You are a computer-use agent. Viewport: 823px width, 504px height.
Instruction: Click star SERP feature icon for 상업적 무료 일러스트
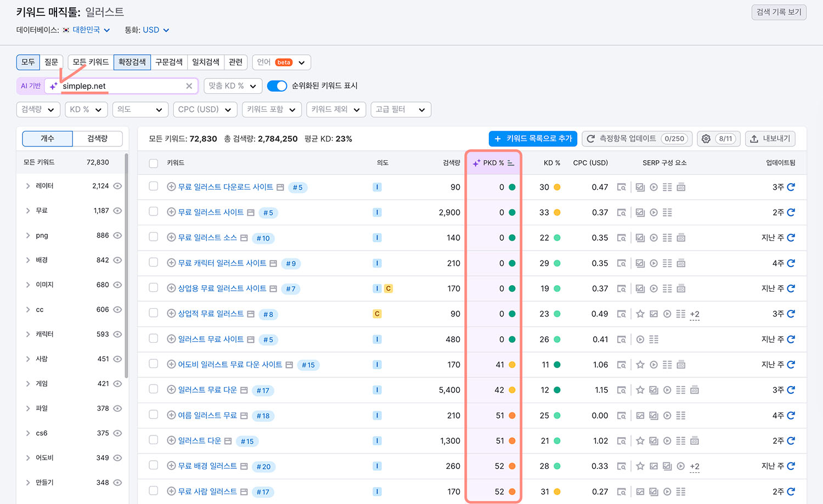pyautogui.click(x=640, y=314)
